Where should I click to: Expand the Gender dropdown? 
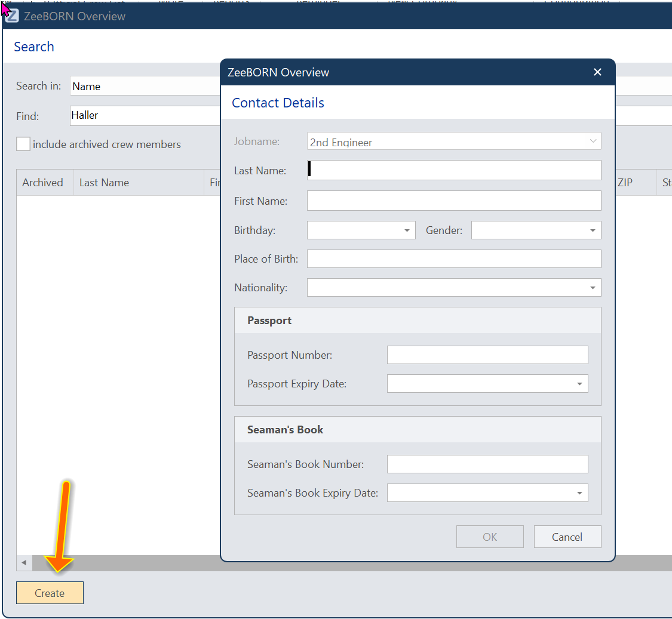tap(593, 230)
